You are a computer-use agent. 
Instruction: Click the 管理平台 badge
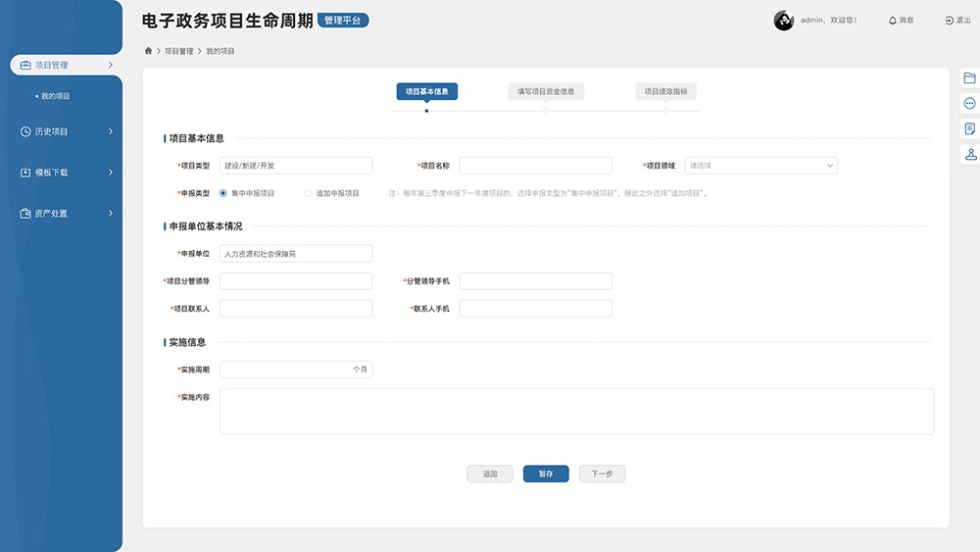click(343, 21)
